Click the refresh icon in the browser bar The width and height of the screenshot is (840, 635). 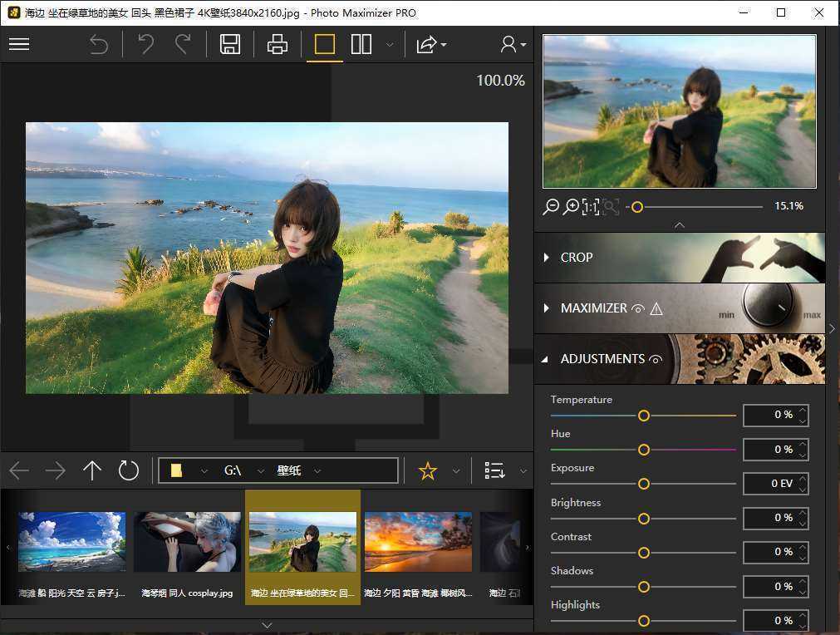128,470
